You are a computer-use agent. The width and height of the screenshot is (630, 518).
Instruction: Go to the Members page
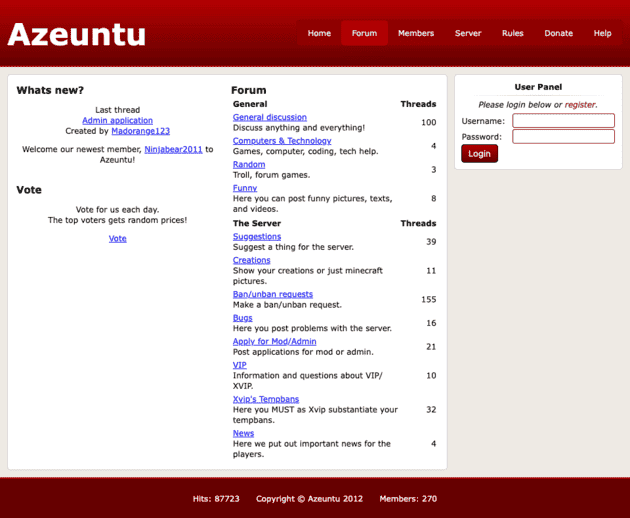pos(416,33)
